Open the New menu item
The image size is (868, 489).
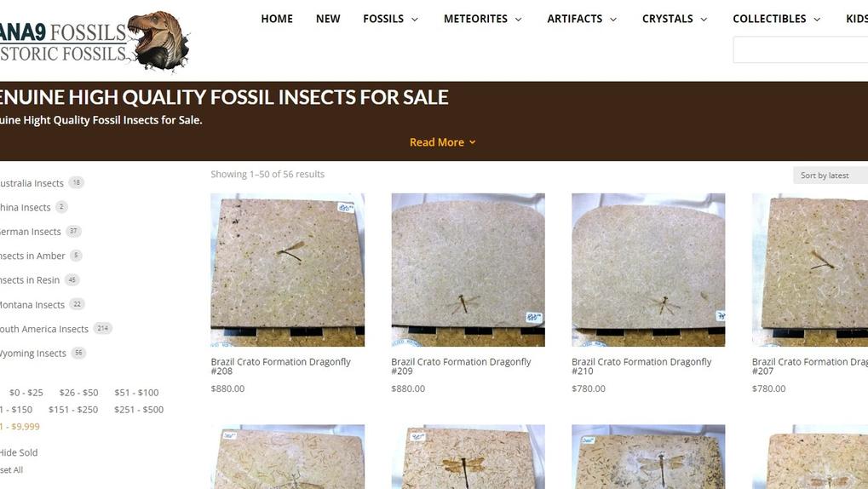[328, 19]
